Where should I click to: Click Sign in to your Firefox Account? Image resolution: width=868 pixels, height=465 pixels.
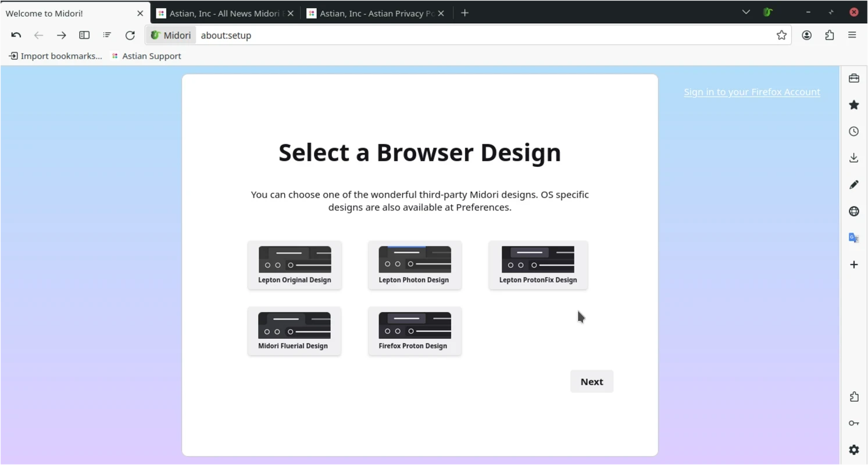(752, 92)
